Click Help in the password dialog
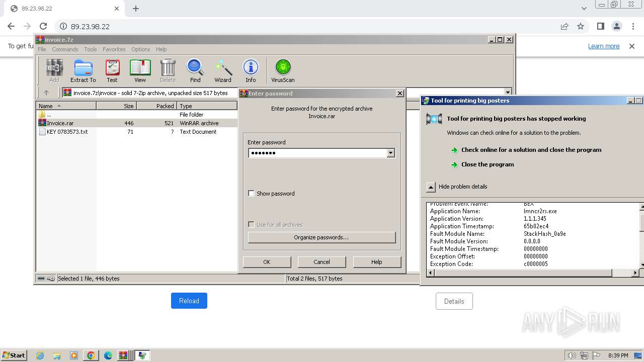644x362 pixels. pos(377,262)
